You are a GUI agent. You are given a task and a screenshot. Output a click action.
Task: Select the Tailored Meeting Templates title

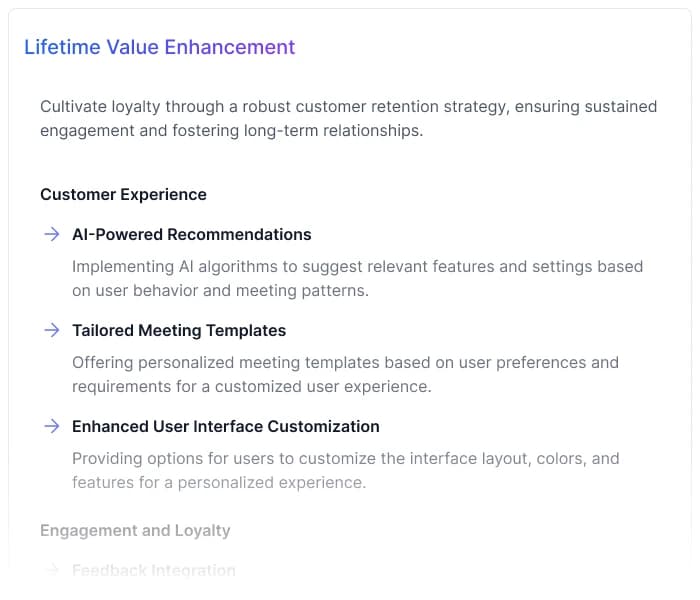179,330
